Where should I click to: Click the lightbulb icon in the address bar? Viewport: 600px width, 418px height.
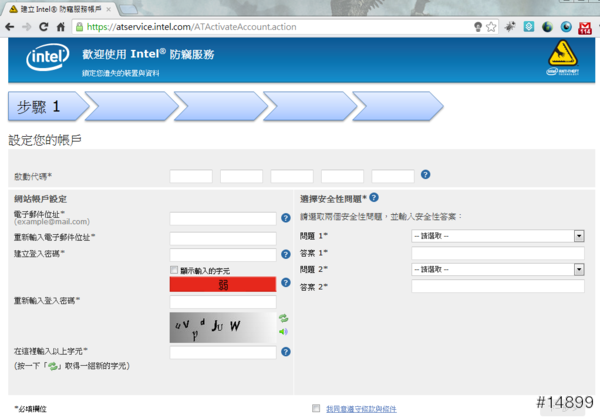point(478,27)
